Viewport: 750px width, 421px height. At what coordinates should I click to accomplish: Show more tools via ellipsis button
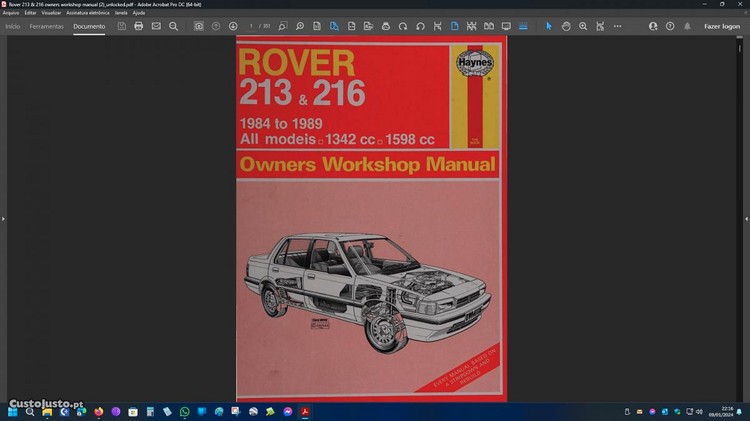tap(617, 26)
